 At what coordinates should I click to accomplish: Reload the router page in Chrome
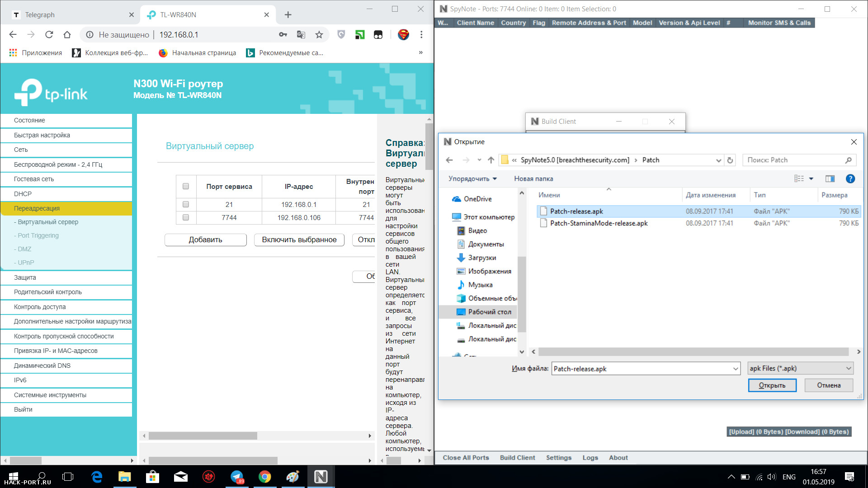[49, 35]
